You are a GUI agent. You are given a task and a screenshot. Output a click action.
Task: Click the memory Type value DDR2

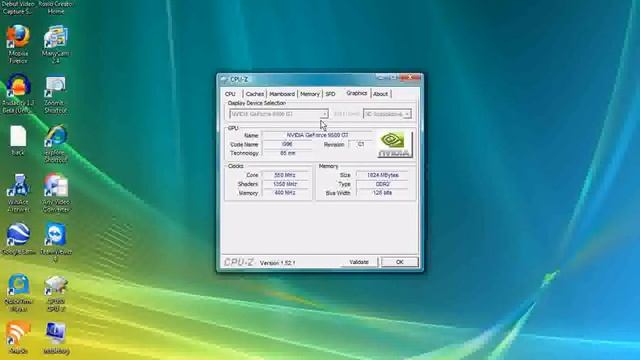382,184
